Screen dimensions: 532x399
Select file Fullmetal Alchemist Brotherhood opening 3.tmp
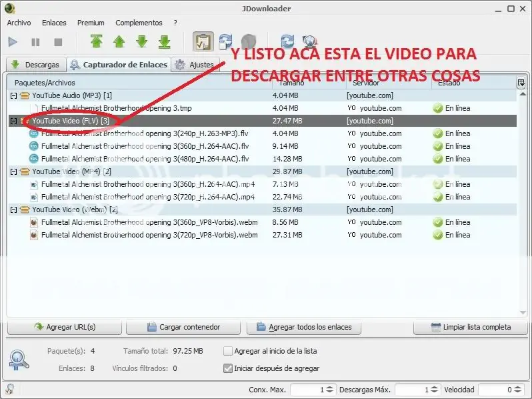click(x=262, y=108)
